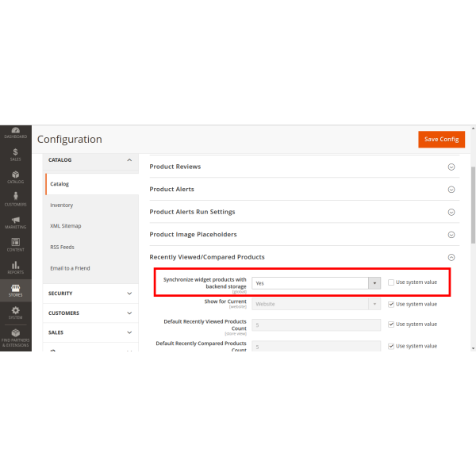The height and width of the screenshot is (476, 476).
Task: Open the Sales icon in admin sidebar
Action: click(15, 153)
